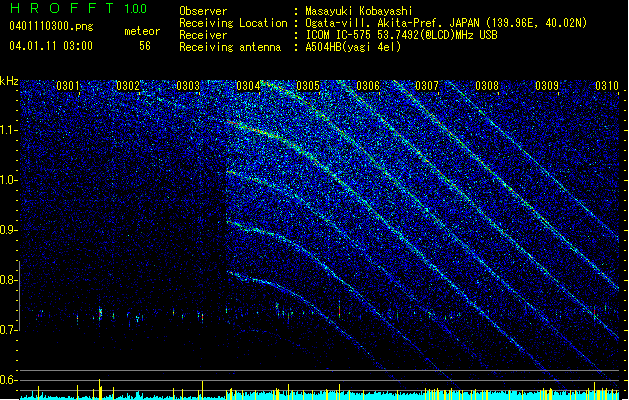Click the 0310 time marker
This screenshot has height=400, width=629.
[x=607, y=86]
